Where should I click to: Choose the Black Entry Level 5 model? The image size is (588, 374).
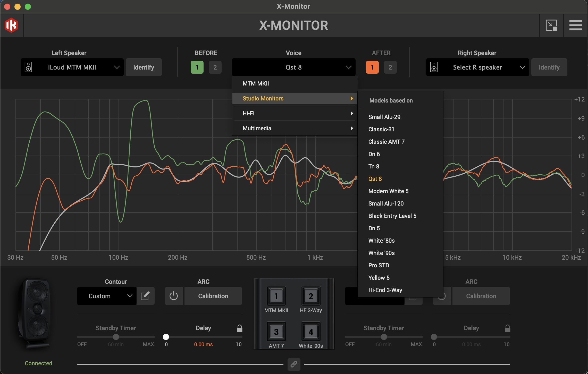tap(400, 216)
